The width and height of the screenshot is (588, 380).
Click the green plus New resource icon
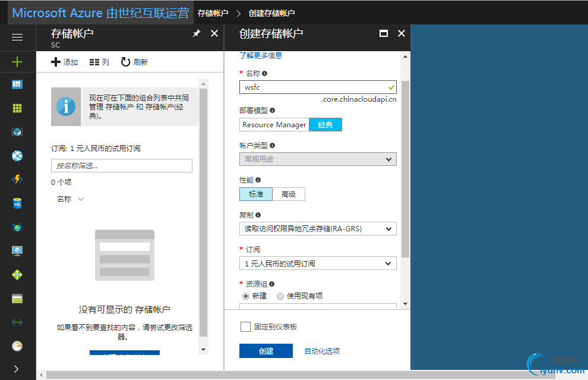tap(17, 62)
